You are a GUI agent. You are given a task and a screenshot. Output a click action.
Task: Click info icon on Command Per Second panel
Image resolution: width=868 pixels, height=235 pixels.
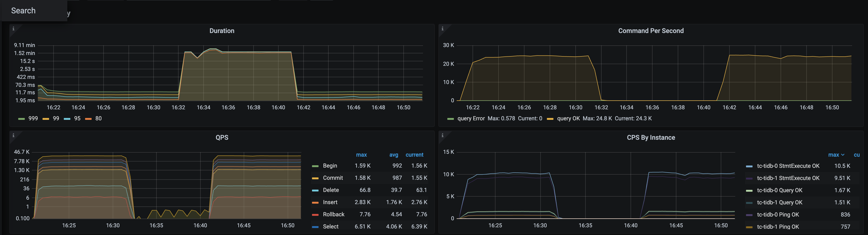[443, 29]
